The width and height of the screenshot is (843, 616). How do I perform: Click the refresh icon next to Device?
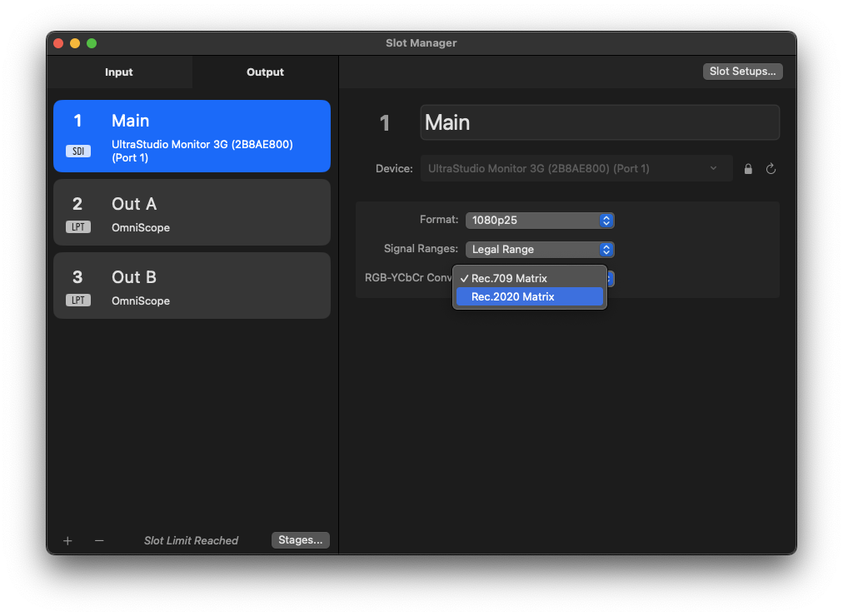tap(771, 169)
